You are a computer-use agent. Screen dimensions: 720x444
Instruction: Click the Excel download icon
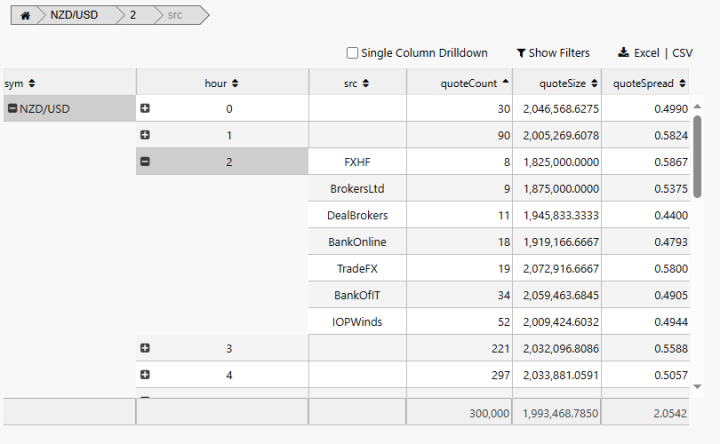tap(623, 53)
